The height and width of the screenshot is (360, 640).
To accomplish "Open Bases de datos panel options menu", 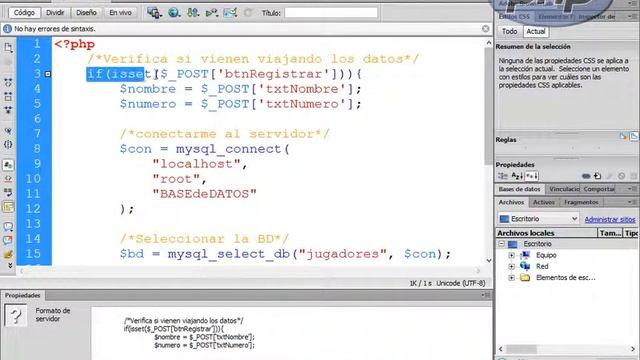I will pyautogui.click(x=632, y=189).
